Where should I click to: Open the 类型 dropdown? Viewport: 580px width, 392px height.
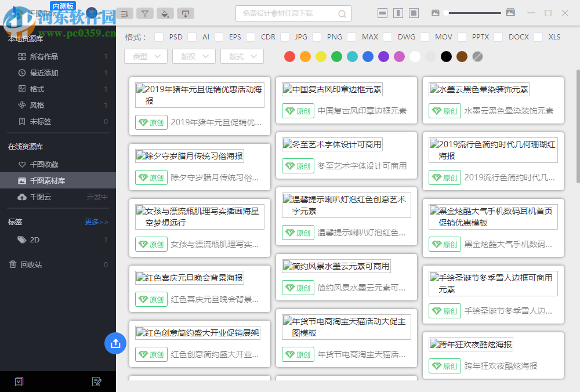pyautogui.click(x=147, y=56)
